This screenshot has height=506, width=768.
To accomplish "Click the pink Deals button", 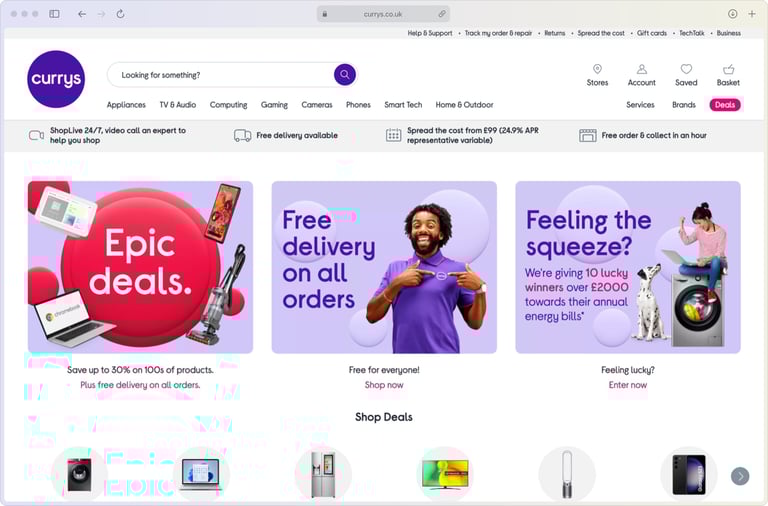I will click(725, 105).
